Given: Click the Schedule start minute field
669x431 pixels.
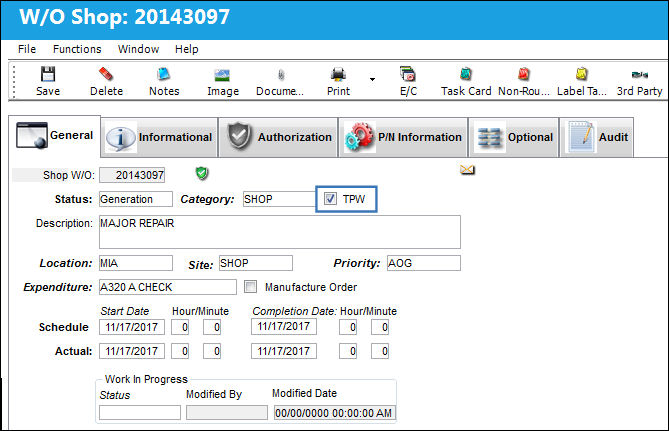Looking at the screenshot, I should pos(212,327).
